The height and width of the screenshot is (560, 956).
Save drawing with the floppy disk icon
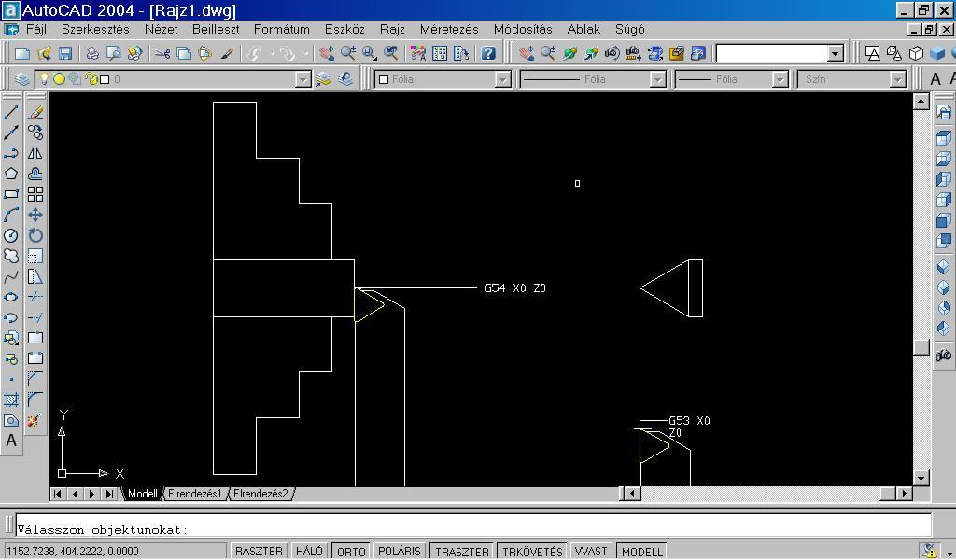(x=65, y=54)
